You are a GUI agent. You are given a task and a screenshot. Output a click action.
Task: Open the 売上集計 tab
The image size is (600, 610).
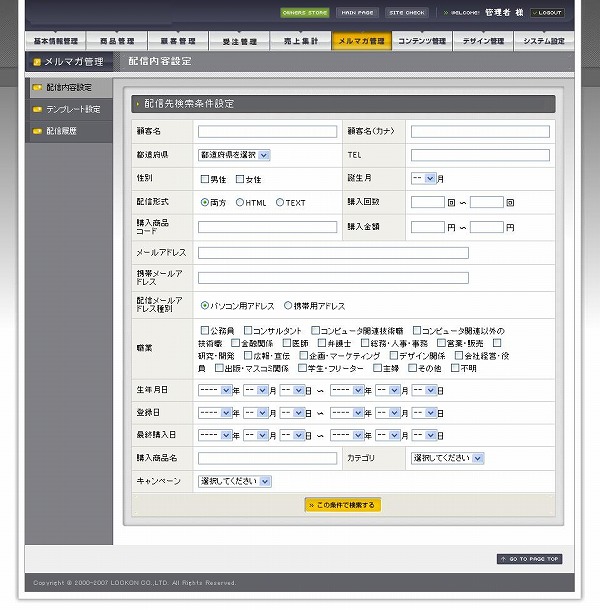300,41
